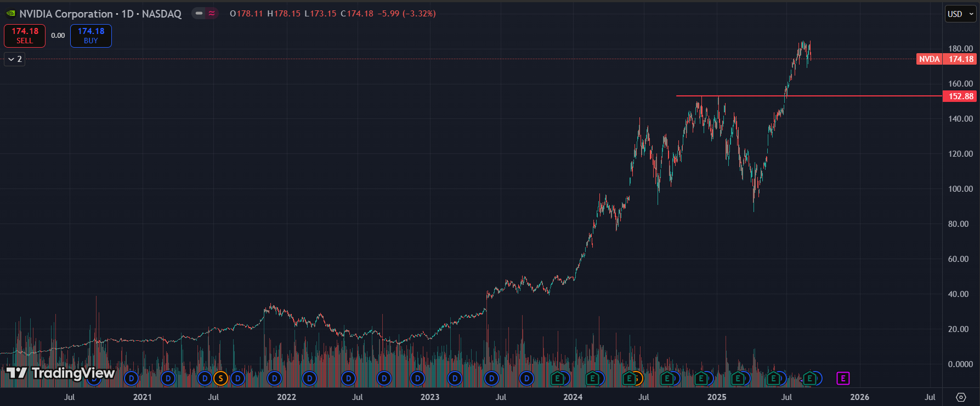Select the red horizontal line at 152.88
The height and width of the screenshot is (406, 980).
(809, 96)
